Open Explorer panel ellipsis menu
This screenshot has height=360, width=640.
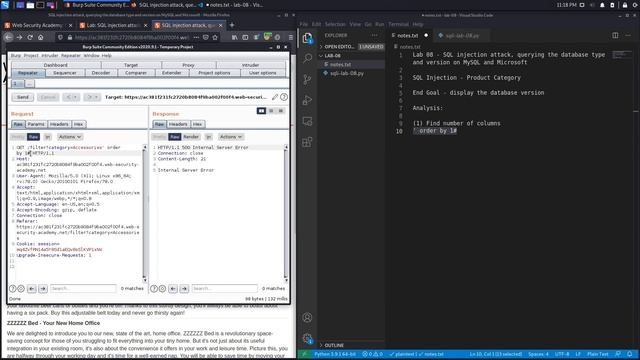coord(374,35)
